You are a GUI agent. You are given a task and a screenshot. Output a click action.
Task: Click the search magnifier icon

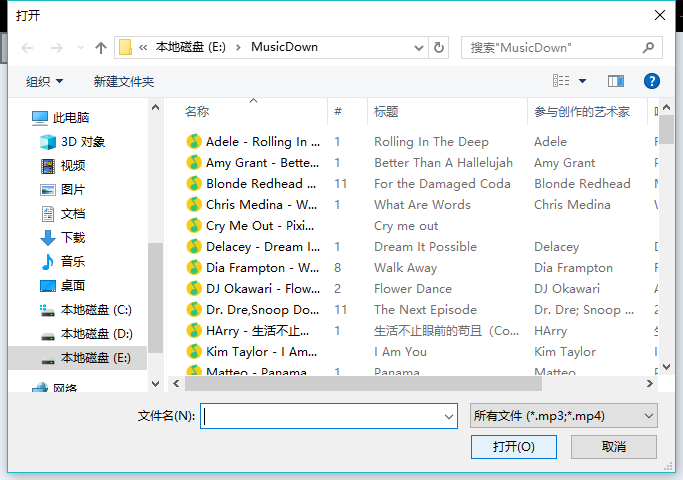click(x=649, y=47)
